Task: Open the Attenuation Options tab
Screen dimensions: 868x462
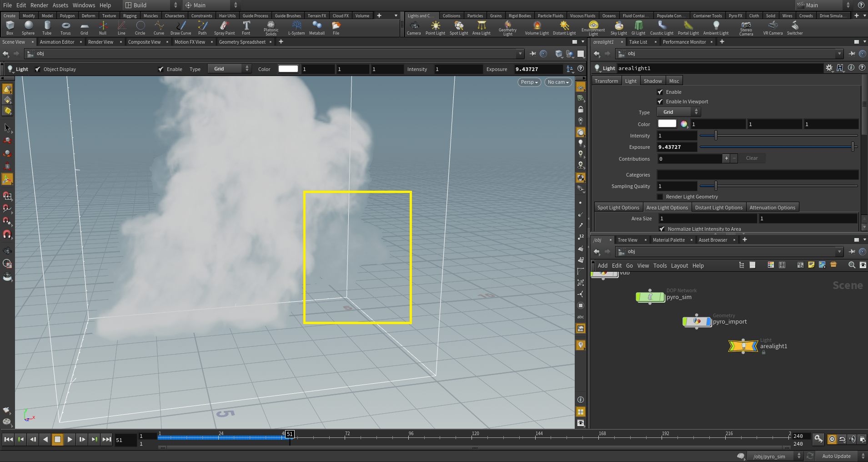Action: (772, 208)
